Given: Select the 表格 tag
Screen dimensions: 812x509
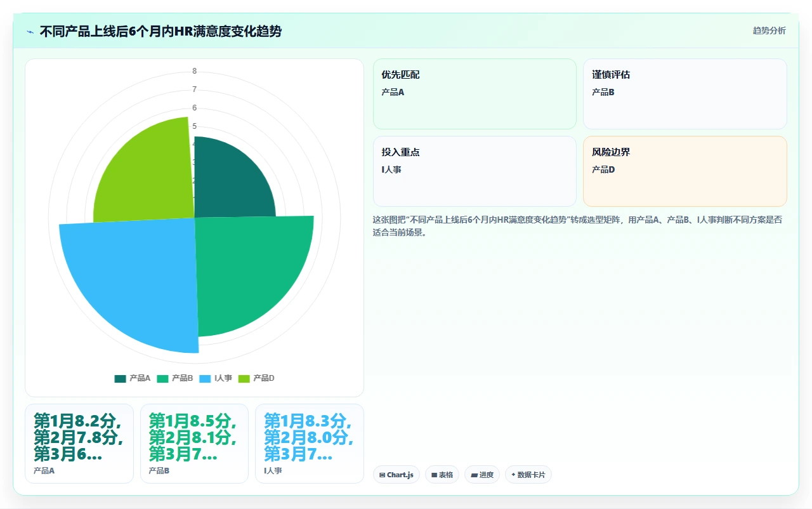Looking at the screenshot, I should coord(442,475).
